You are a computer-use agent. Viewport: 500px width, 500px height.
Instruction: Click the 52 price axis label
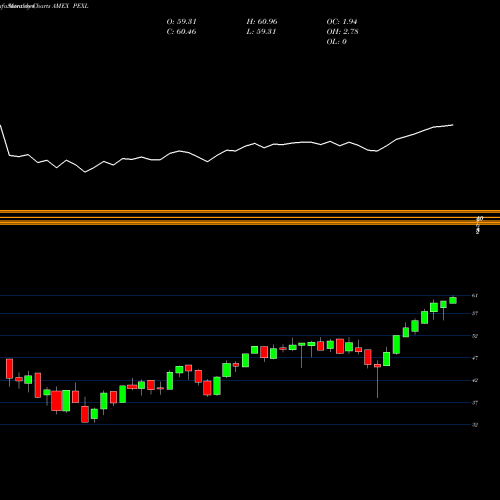(x=475, y=336)
